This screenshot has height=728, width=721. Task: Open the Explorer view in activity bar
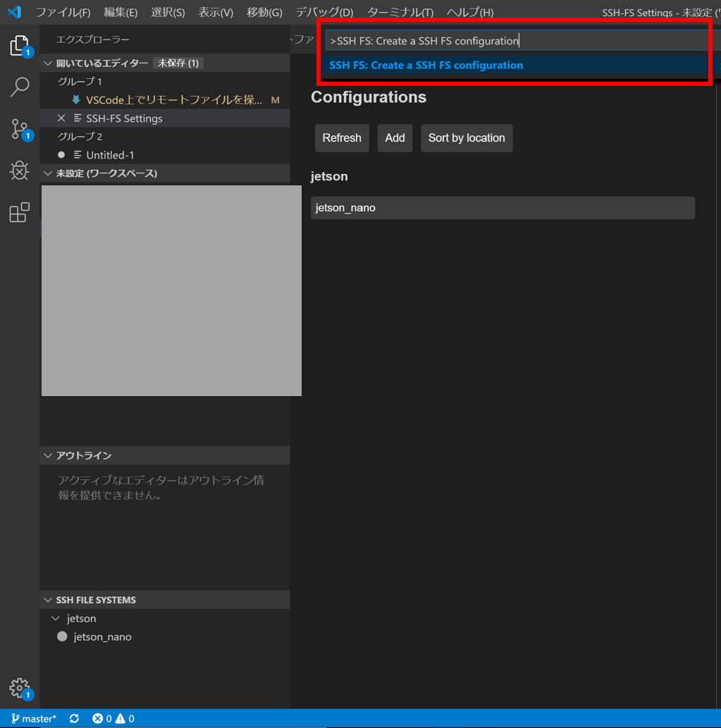tap(20, 46)
